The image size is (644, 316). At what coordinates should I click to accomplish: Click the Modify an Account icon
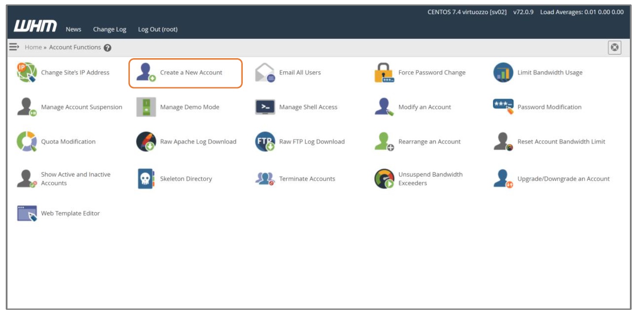(x=384, y=107)
